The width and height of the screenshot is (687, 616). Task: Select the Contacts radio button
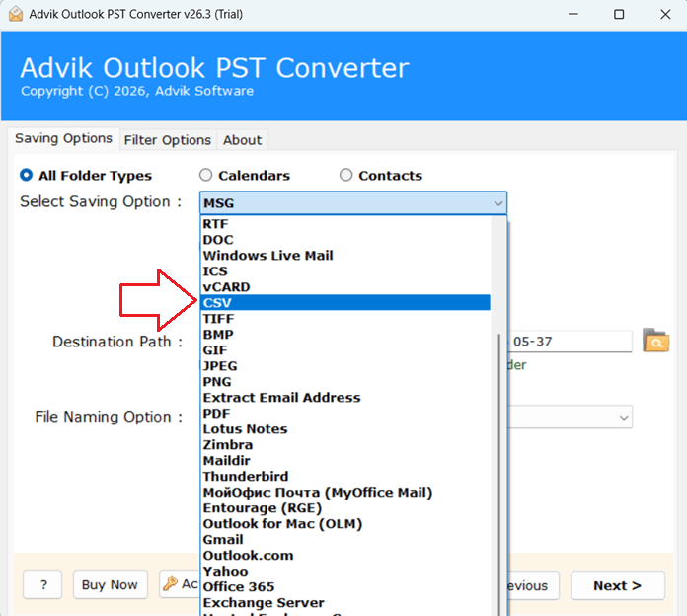346,175
